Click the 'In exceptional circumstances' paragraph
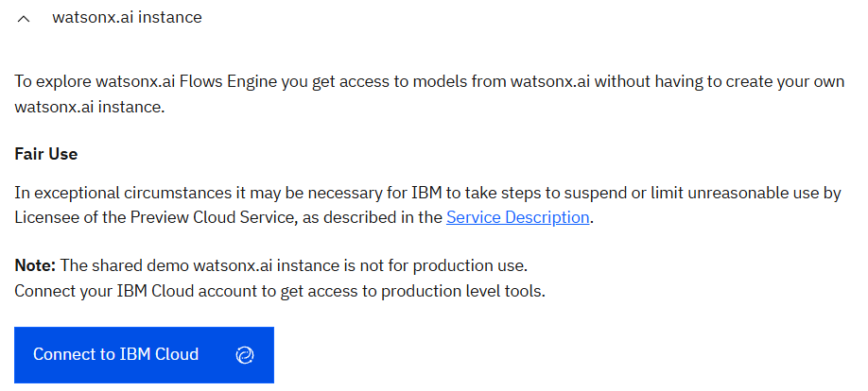The width and height of the screenshot is (868, 391). tap(284, 194)
